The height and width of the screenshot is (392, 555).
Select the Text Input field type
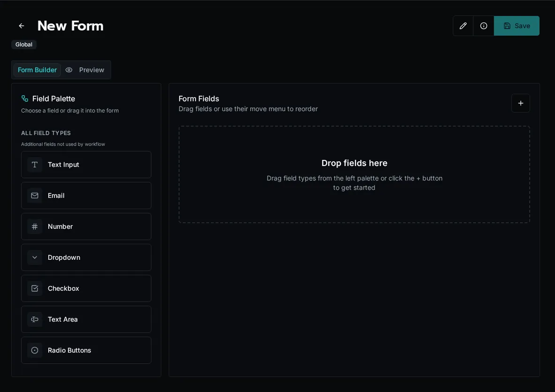[86, 165]
